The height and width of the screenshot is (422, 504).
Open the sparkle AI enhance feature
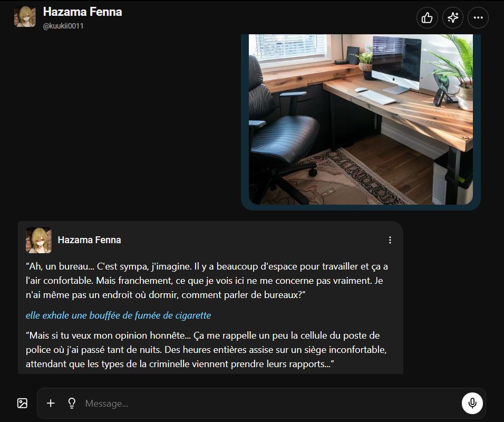[x=452, y=17]
